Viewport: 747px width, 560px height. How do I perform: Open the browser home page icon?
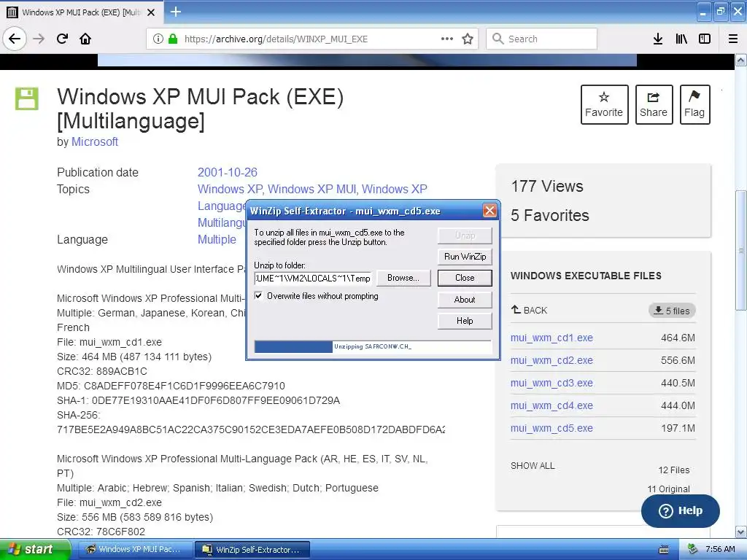[x=85, y=39]
